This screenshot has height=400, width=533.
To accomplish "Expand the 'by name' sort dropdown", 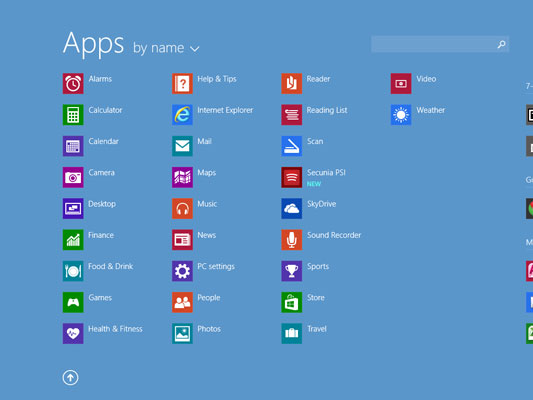I will click(x=166, y=48).
